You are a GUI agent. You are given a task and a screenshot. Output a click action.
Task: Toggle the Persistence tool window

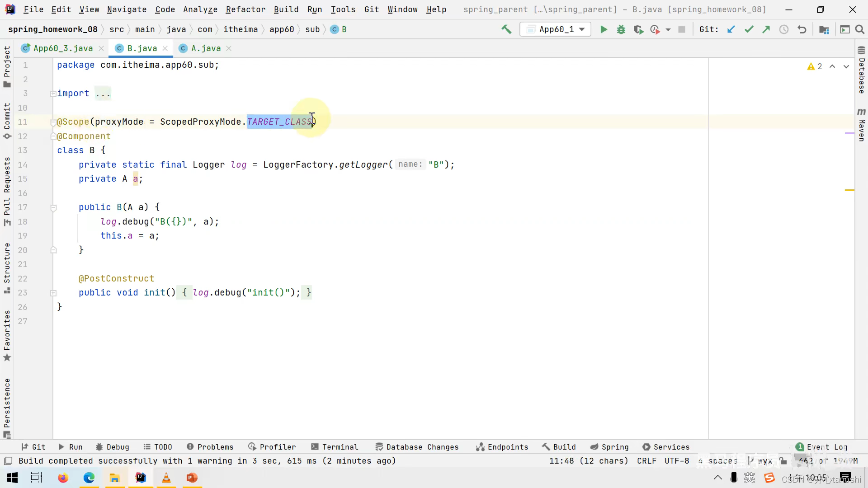coord(7,408)
